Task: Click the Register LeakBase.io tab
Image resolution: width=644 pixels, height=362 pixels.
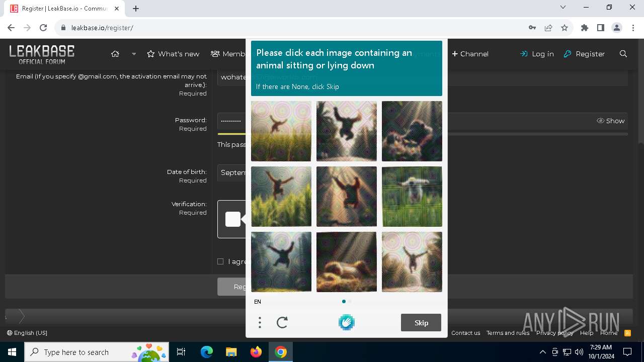Action: point(64,9)
